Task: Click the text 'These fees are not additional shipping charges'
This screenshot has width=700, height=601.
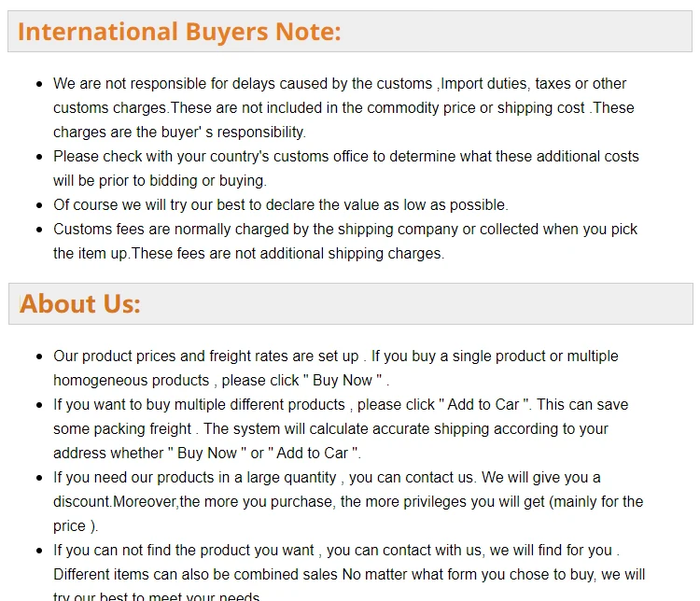Action: tap(288, 254)
